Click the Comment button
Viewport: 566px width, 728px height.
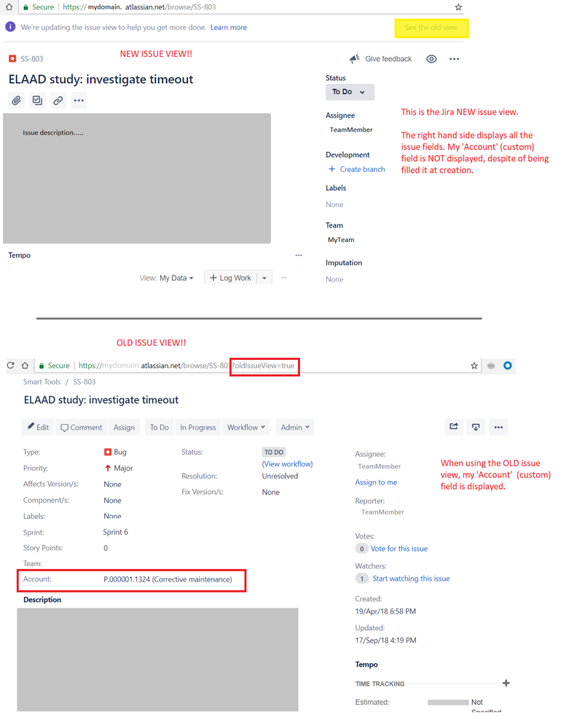click(81, 427)
